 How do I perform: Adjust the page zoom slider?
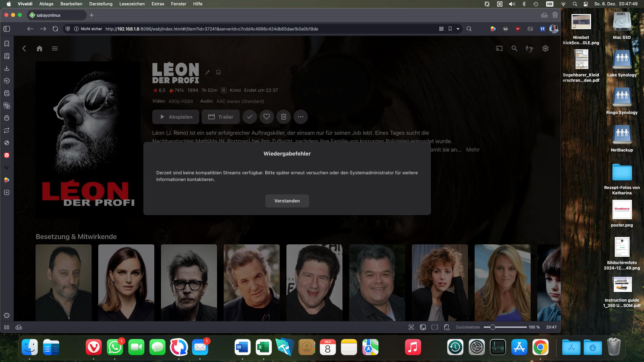click(x=492, y=327)
